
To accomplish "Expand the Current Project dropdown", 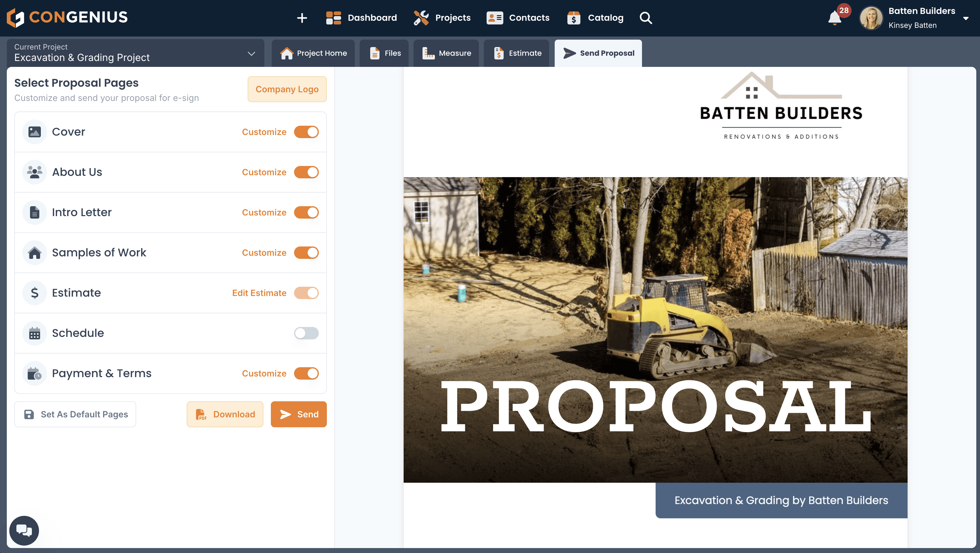I will click(x=251, y=53).
